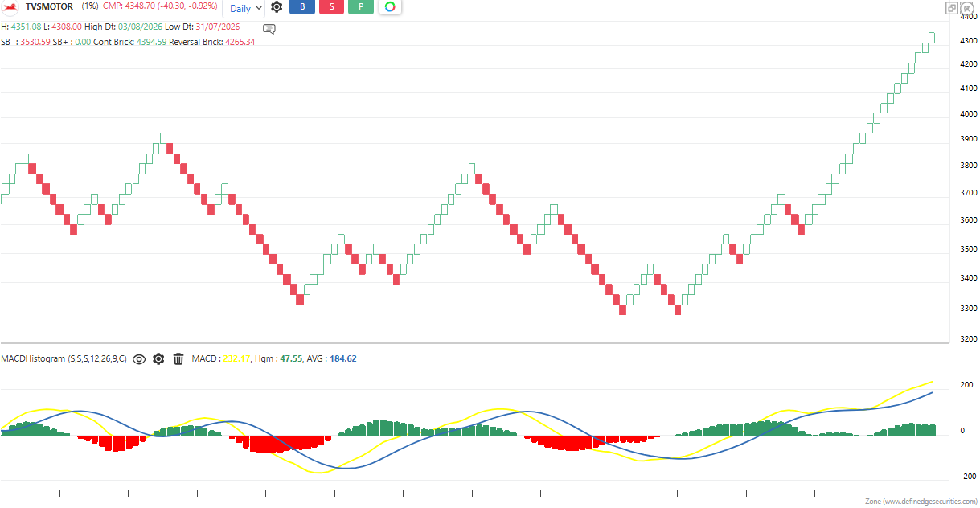Click the MACDHistogram indicator label

pos(64,358)
